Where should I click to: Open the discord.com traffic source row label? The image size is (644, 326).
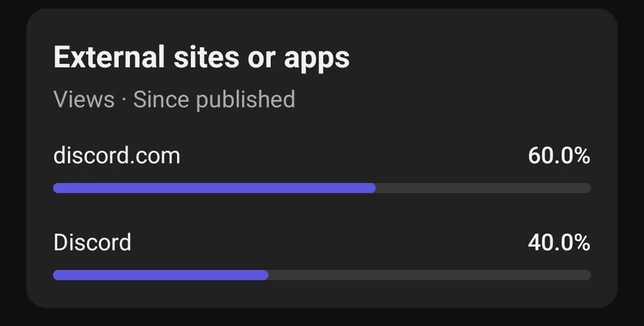pyautogui.click(x=117, y=155)
